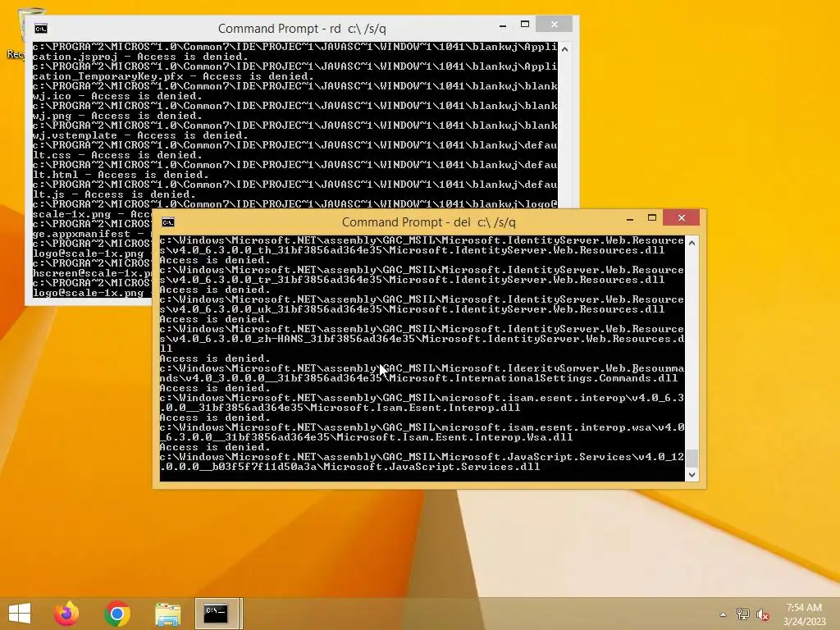Click the network icon in system tray
Image resolution: width=840 pixels, height=630 pixels.
click(743, 614)
